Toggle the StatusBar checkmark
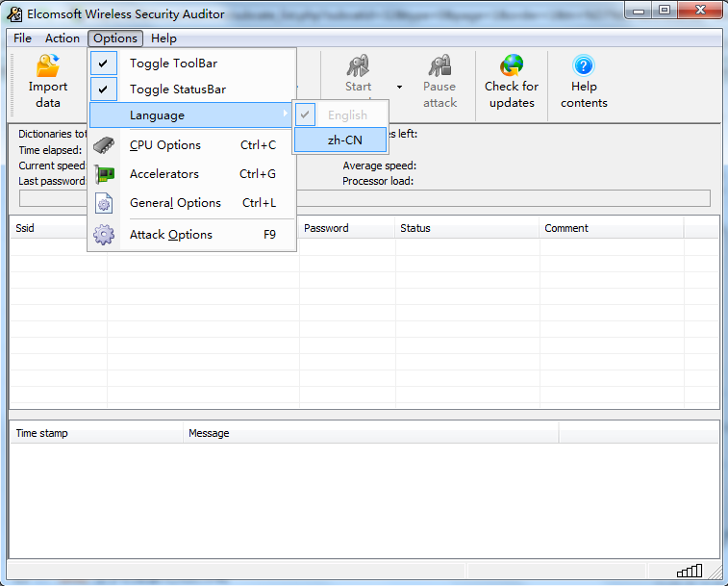Viewport: 728px width, 586px height. point(104,89)
